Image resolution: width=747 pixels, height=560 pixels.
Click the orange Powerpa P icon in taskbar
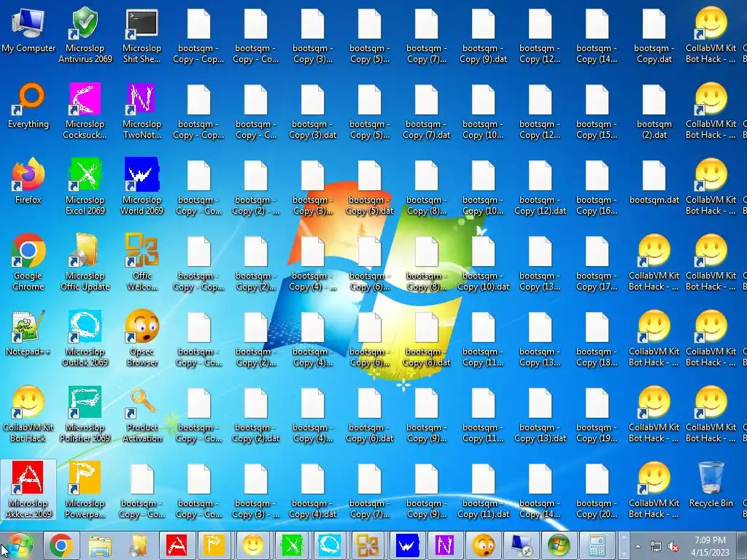point(214,545)
